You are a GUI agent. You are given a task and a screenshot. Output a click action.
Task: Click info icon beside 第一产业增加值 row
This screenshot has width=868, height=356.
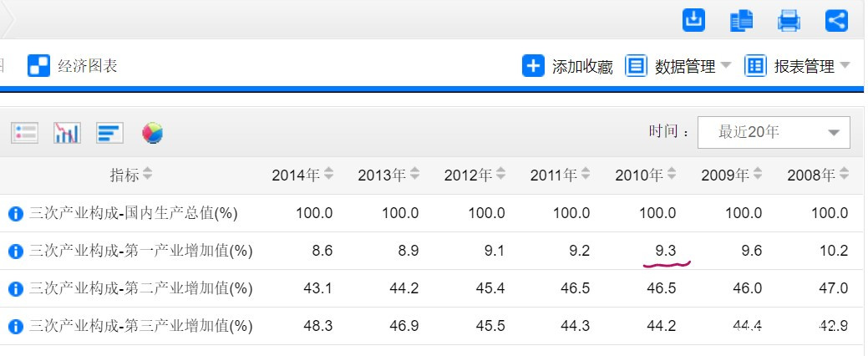pyautogui.click(x=15, y=251)
